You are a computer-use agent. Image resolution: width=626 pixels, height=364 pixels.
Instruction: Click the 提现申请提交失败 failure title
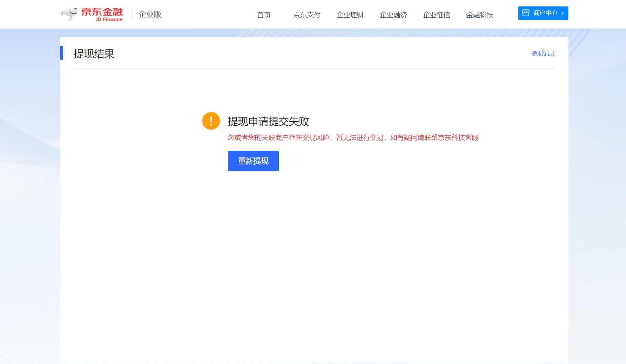coord(268,121)
